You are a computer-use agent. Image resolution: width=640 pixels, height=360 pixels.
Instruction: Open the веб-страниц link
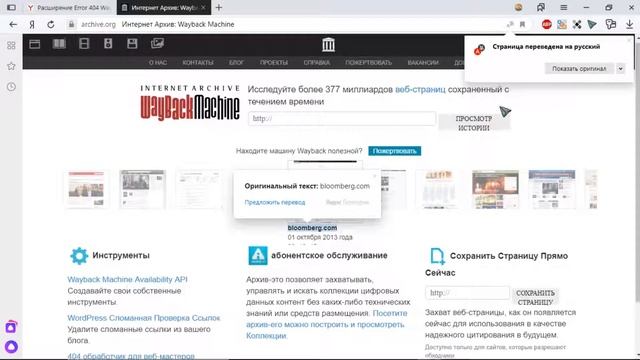[420, 89]
